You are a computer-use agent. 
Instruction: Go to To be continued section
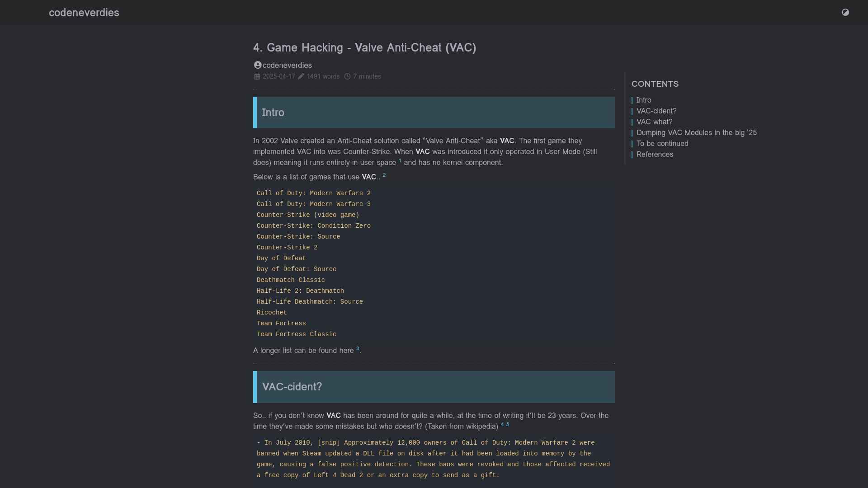[662, 144]
